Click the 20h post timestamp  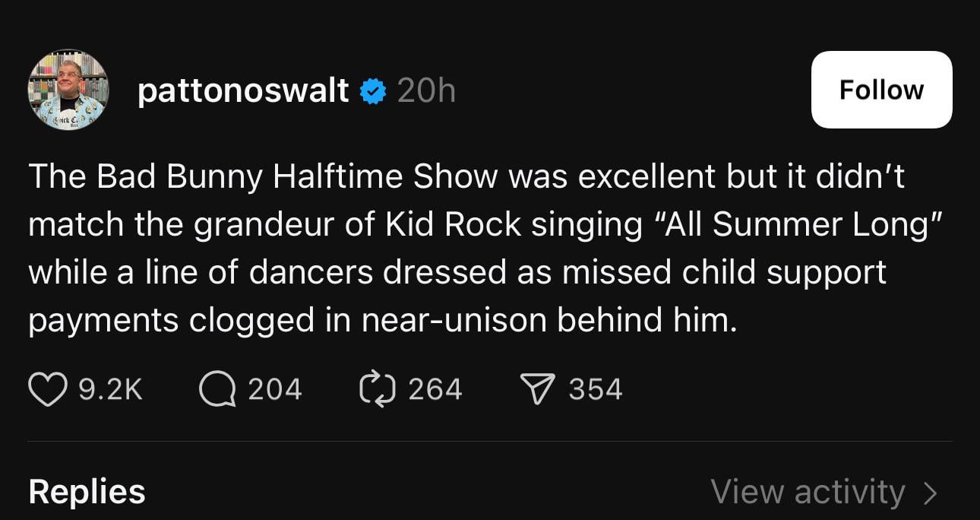click(426, 91)
